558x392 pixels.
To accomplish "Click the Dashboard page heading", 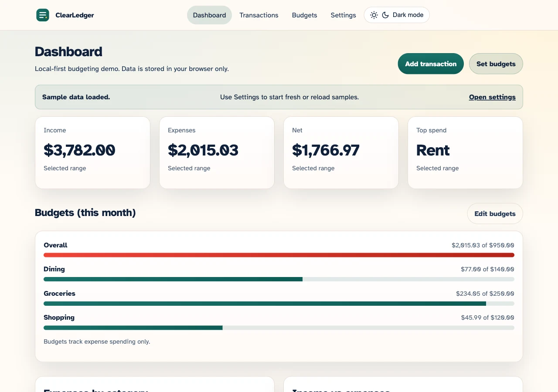I will coord(68,52).
